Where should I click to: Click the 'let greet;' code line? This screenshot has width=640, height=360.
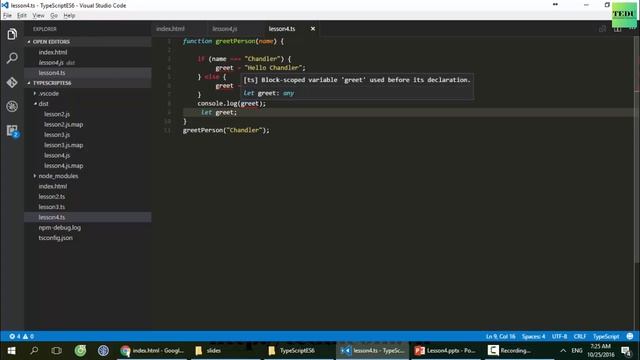pos(219,113)
